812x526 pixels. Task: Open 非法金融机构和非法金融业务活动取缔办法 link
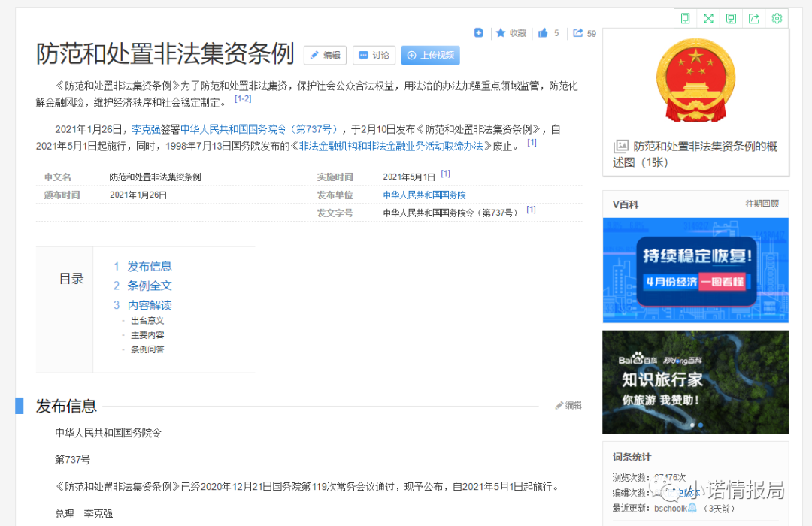(x=391, y=146)
